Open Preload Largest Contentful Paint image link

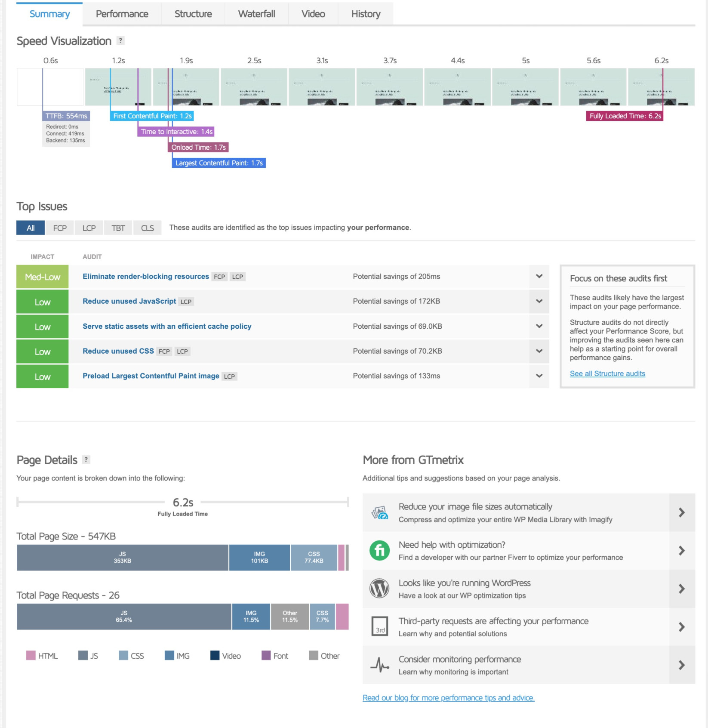[151, 376]
